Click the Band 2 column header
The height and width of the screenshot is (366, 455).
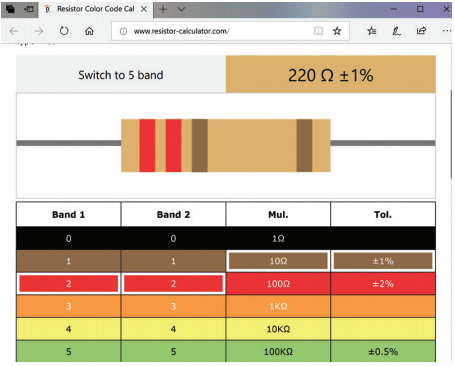(x=173, y=214)
